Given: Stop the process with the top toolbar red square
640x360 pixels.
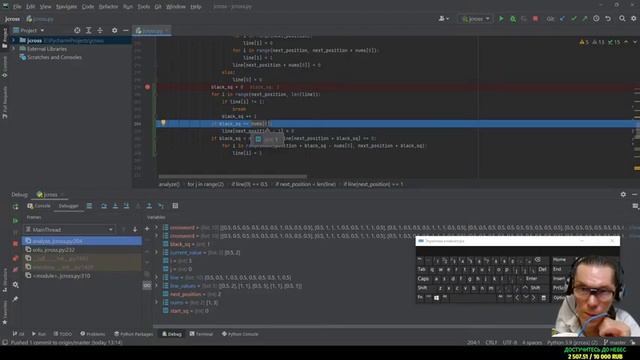Looking at the screenshot, I should coord(535,19).
